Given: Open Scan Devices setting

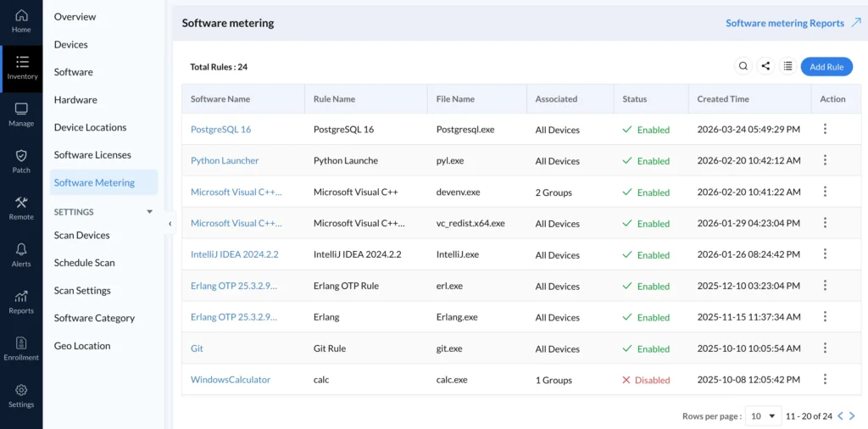Looking at the screenshot, I should click(82, 235).
